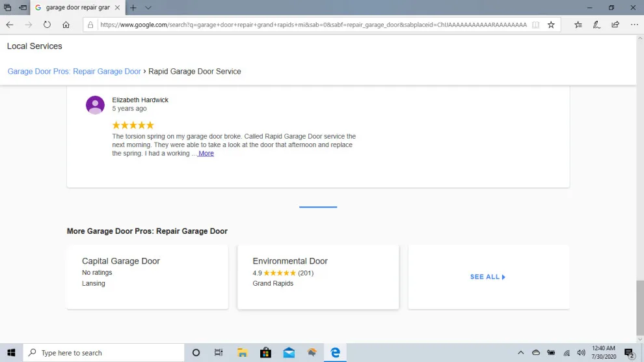Click the five star rating on review

point(133,125)
